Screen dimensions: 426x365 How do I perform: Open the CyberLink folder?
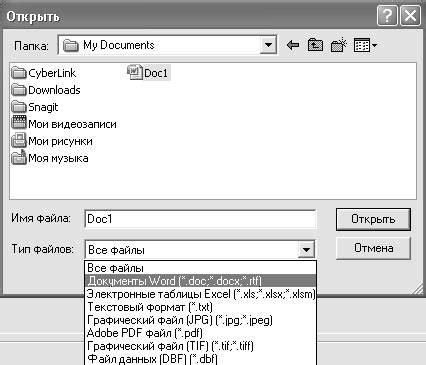(44, 73)
